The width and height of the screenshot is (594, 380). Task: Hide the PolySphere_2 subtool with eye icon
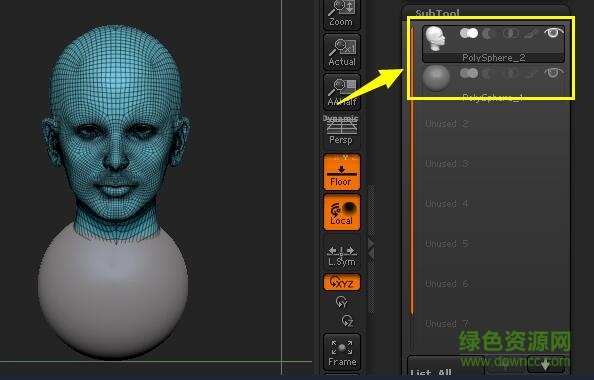[553, 33]
